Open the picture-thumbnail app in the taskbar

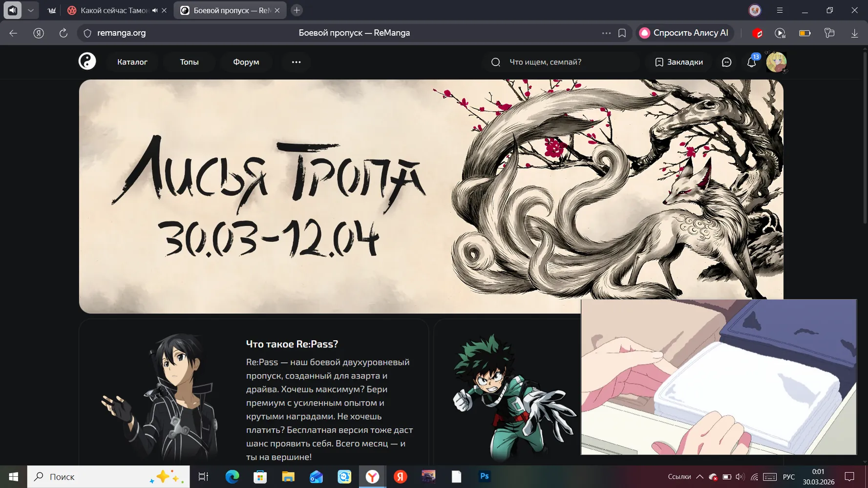[x=428, y=477]
